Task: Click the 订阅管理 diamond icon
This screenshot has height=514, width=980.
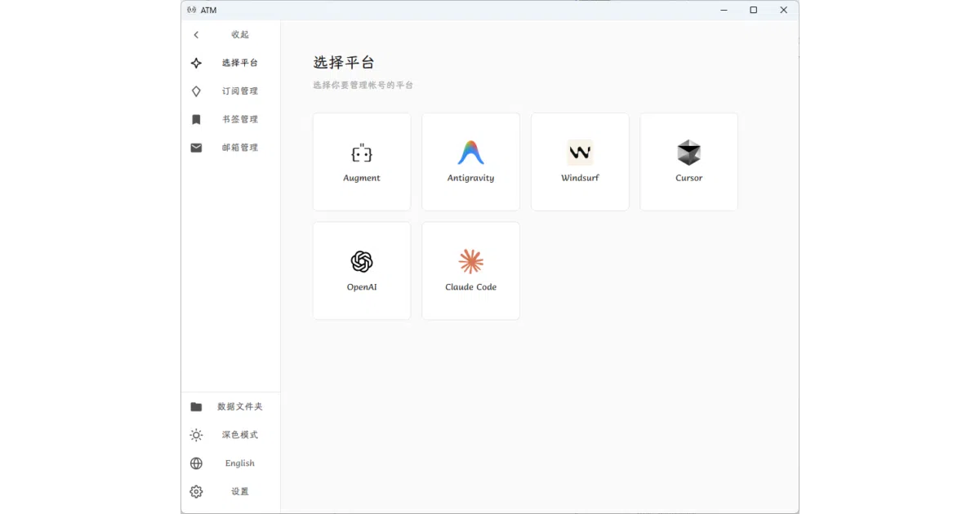Action: click(196, 91)
